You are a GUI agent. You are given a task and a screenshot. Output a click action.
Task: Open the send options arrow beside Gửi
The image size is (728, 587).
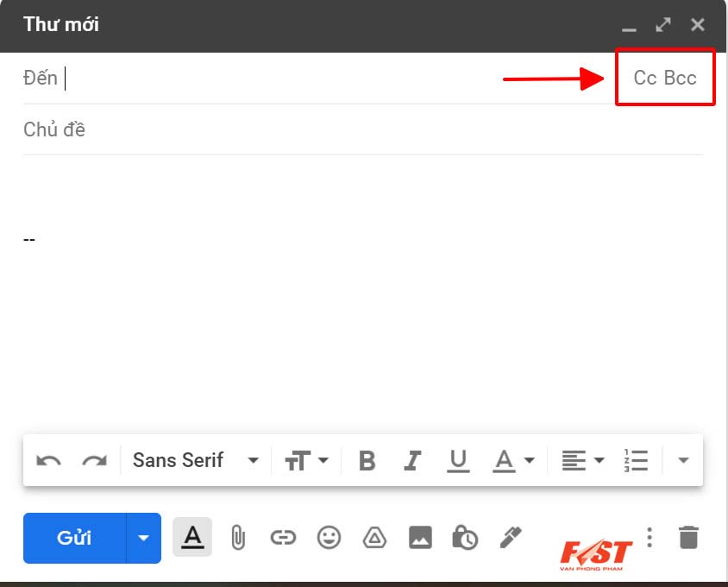[x=143, y=538]
